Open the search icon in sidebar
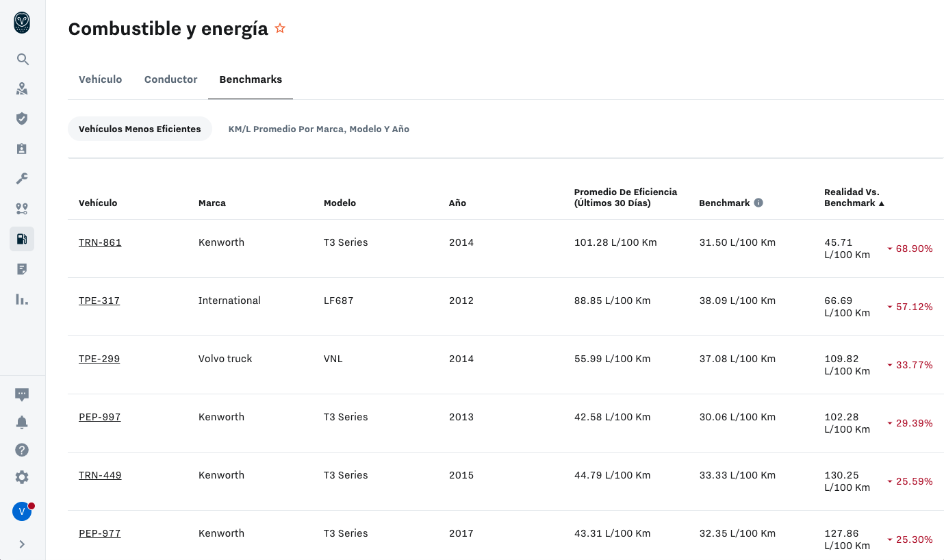Image resolution: width=944 pixels, height=560 pixels. [22, 60]
